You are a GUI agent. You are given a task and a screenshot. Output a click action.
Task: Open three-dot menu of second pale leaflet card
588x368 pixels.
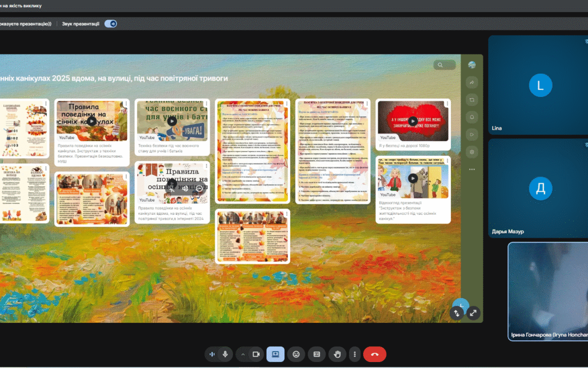[x=367, y=104]
